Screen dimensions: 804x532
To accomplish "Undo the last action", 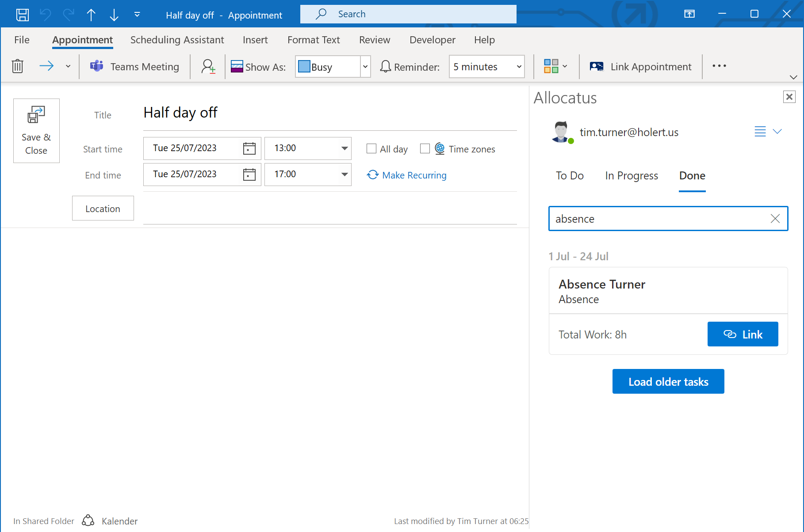I will coord(46,15).
